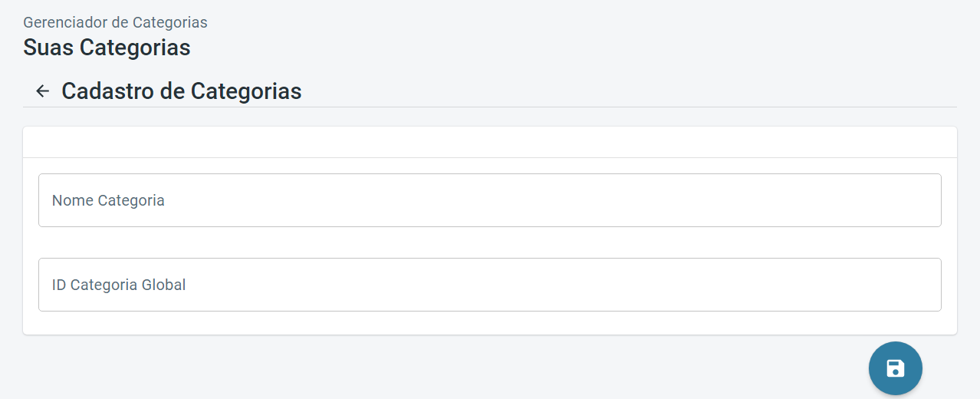Screen dimensions: 980x399
Task: Return to the category list via left arrow
Action: (x=43, y=91)
